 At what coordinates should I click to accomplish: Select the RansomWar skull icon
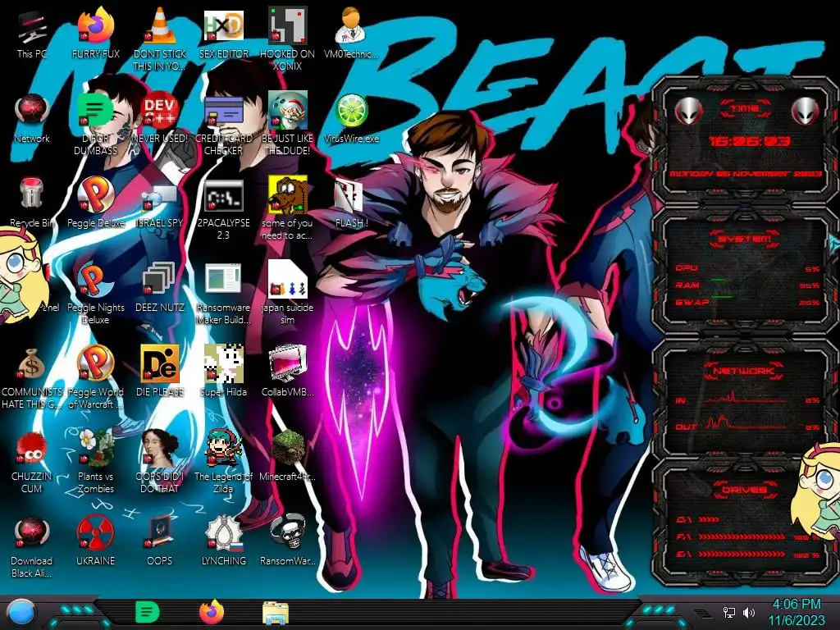tap(287, 541)
